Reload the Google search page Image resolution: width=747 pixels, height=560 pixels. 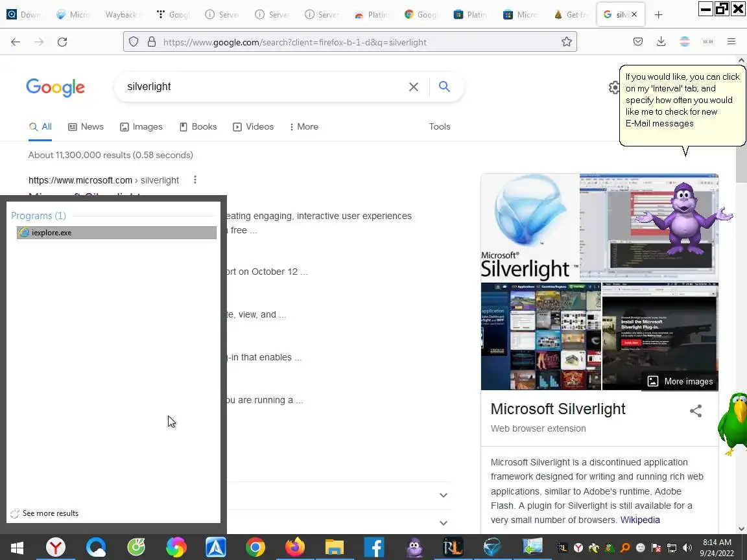(62, 42)
